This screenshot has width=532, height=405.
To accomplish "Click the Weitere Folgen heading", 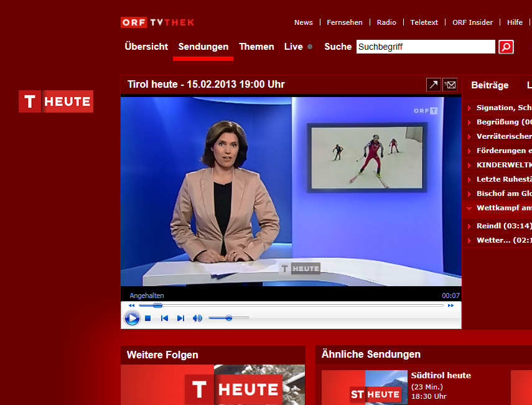I will [162, 355].
